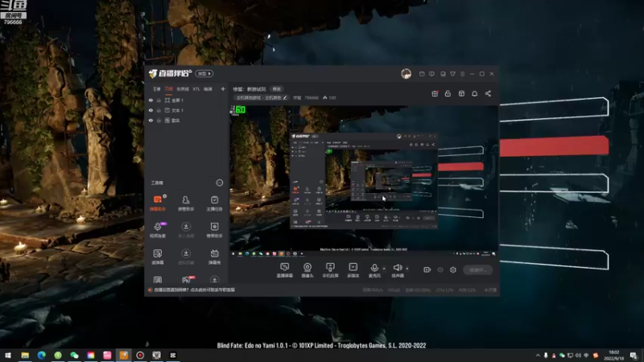
Task: Open the ranking assistant star icon tool
Action: pyautogui.click(x=214, y=230)
